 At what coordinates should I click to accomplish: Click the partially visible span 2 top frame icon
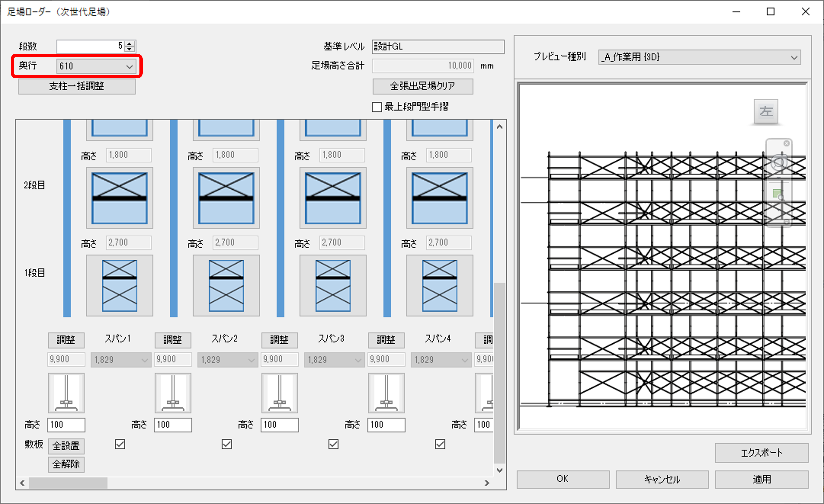tap(226, 130)
